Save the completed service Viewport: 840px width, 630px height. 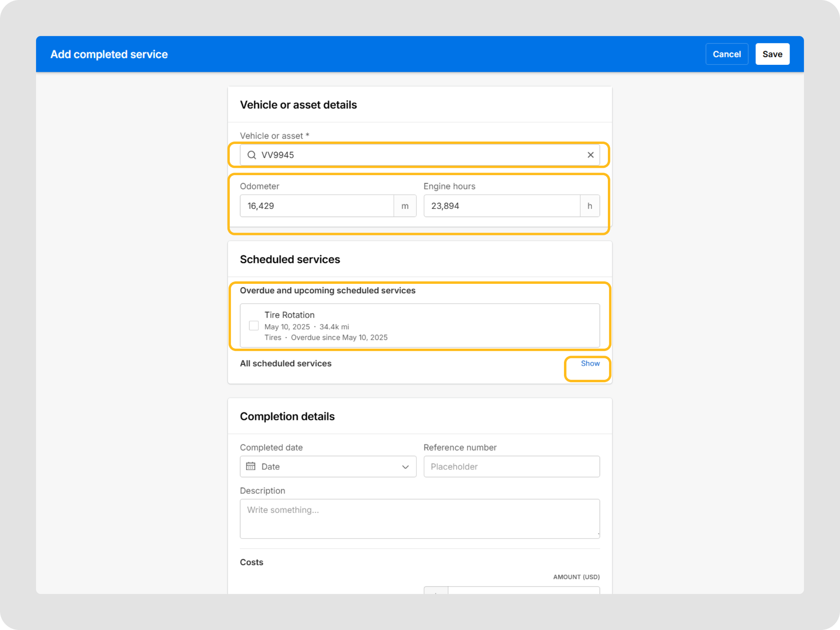772,54
